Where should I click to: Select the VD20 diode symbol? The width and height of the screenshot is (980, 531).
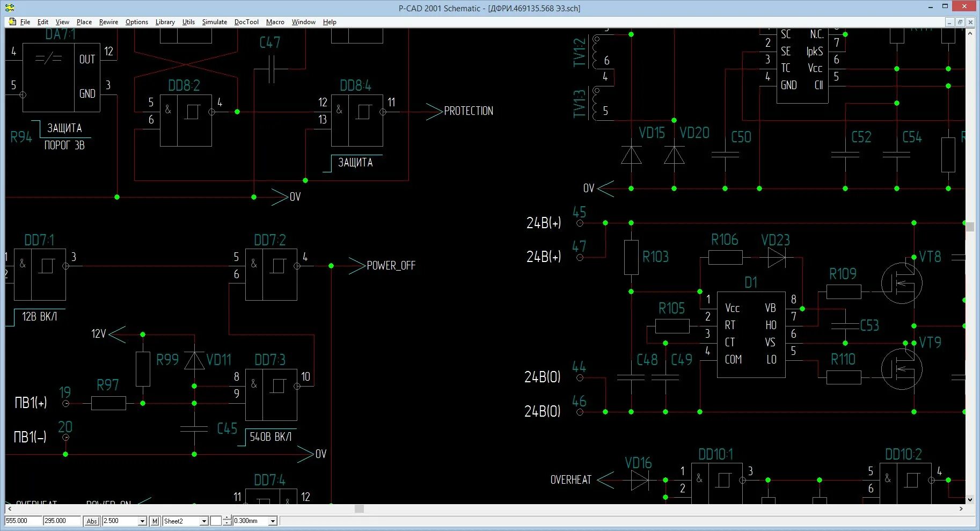click(674, 155)
